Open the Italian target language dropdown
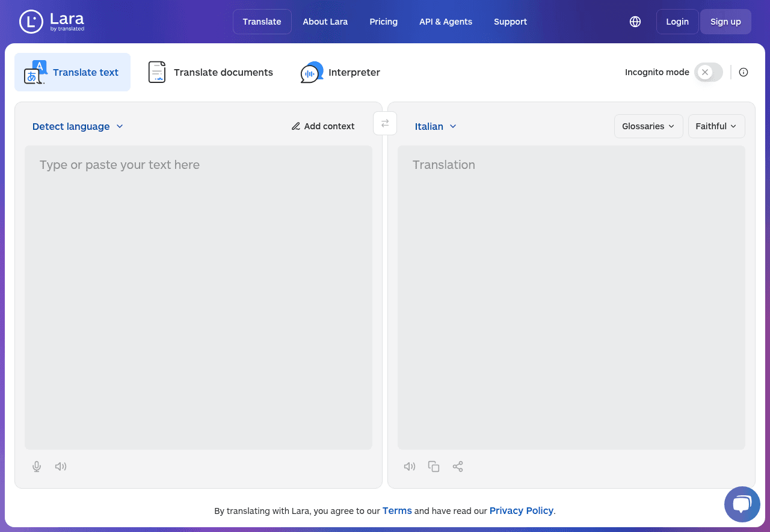Image resolution: width=770 pixels, height=532 pixels. click(x=436, y=126)
